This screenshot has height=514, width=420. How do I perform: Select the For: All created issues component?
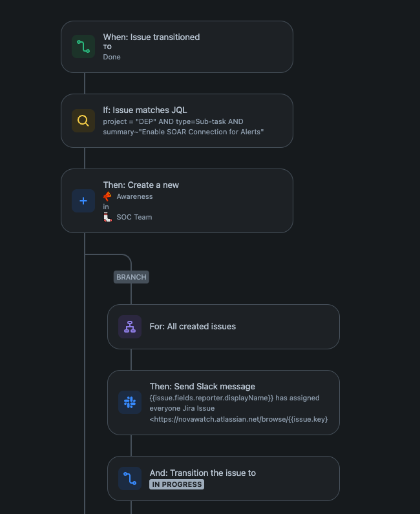click(x=224, y=327)
